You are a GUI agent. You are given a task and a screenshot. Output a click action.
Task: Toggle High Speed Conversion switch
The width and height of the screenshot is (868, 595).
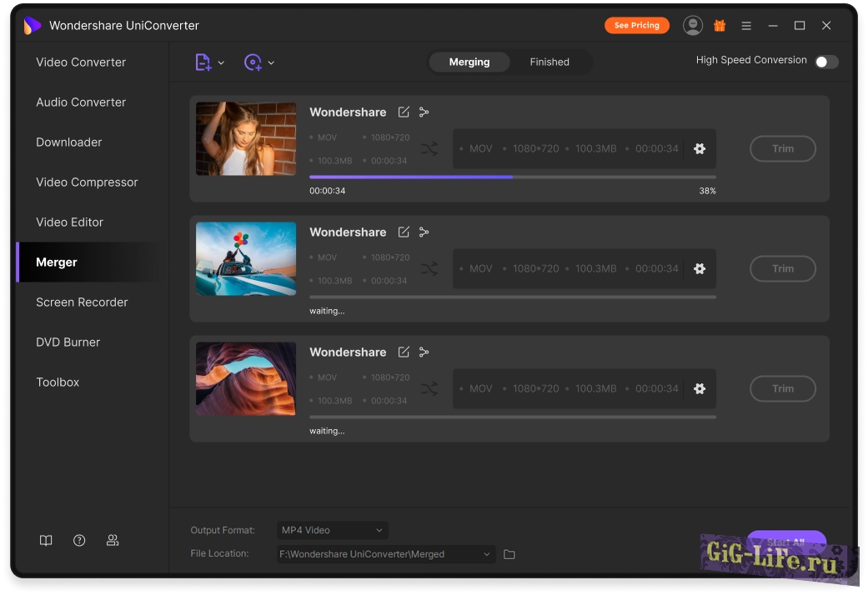[825, 62]
